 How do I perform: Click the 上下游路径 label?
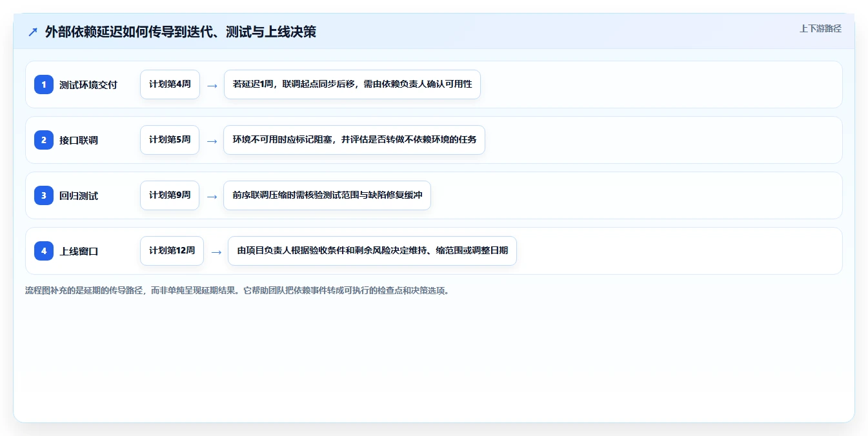tap(820, 28)
